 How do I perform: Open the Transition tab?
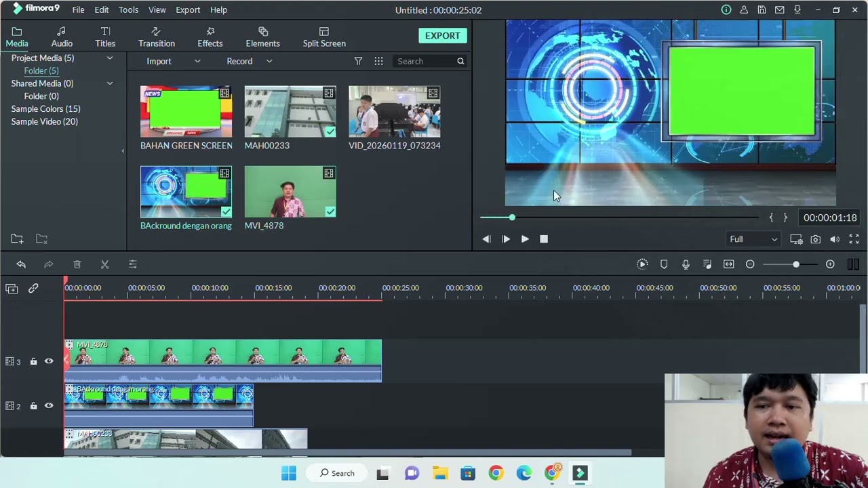click(157, 37)
